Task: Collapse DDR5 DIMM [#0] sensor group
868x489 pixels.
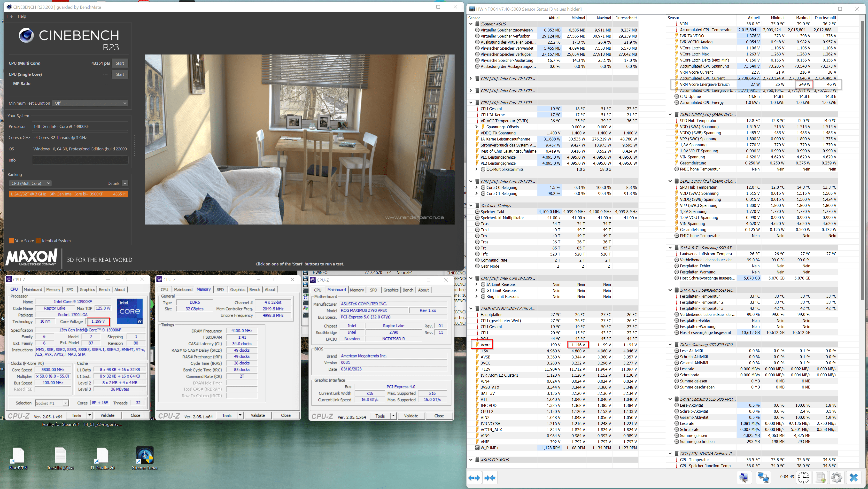Action: click(670, 115)
